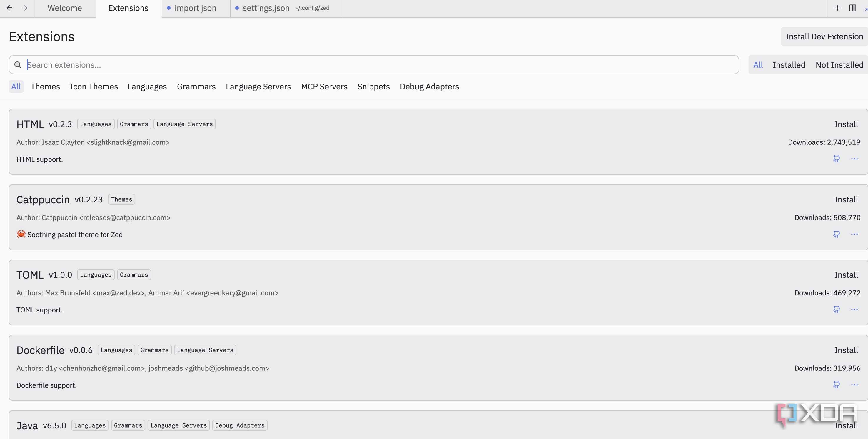Click Language Servers tag on HTML card
Viewport: 868px width, 439px height.
pyautogui.click(x=185, y=124)
